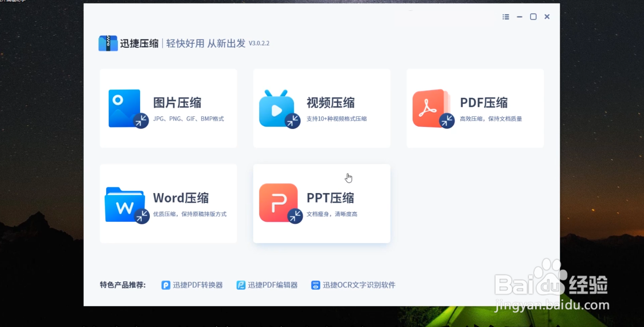Click the 优质压缩,保持原稿排版方式 description
This screenshot has height=327, width=644.
pyautogui.click(x=189, y=214)
